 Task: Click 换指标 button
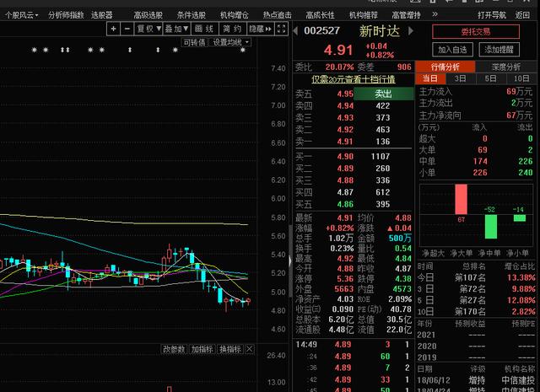coord(230,349)
